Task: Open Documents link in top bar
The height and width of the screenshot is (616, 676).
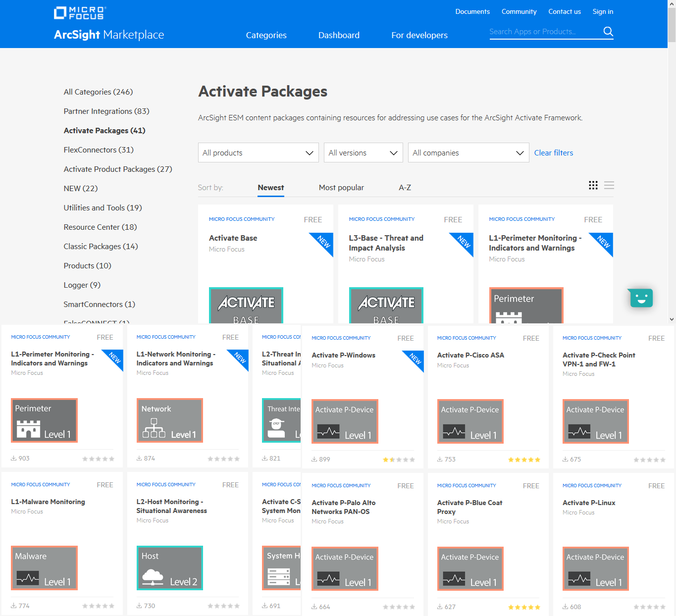Action: (x=472, y=11)
